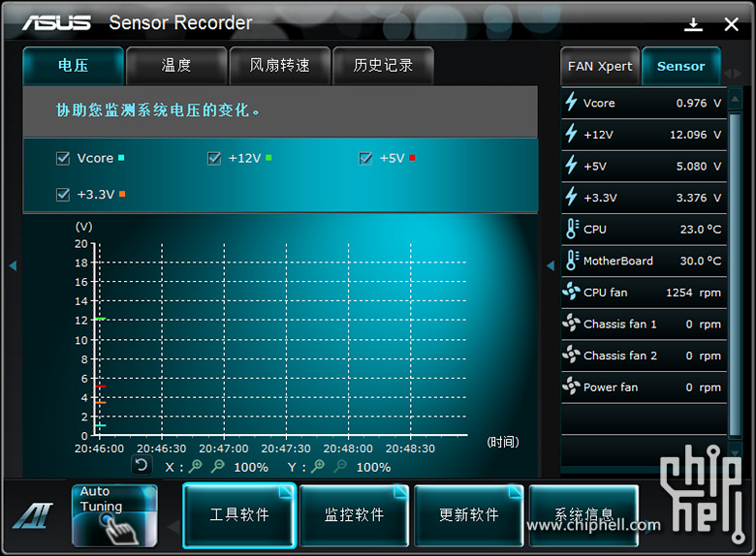Uncheck the +5V checkbox
Viewport: 756px width, 556px height.
[365, 158]
